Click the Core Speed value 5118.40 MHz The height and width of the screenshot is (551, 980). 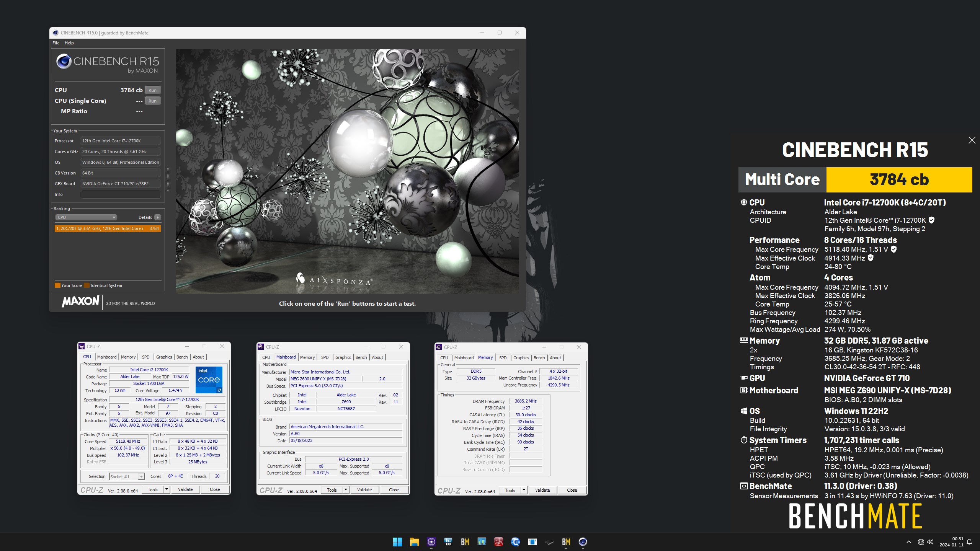128,441
